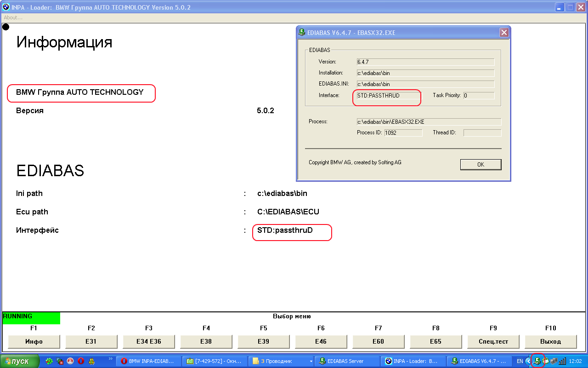Switch to EDIABAS V6.4.7 taskbar button
588x368 pixels.
[481, 361]
